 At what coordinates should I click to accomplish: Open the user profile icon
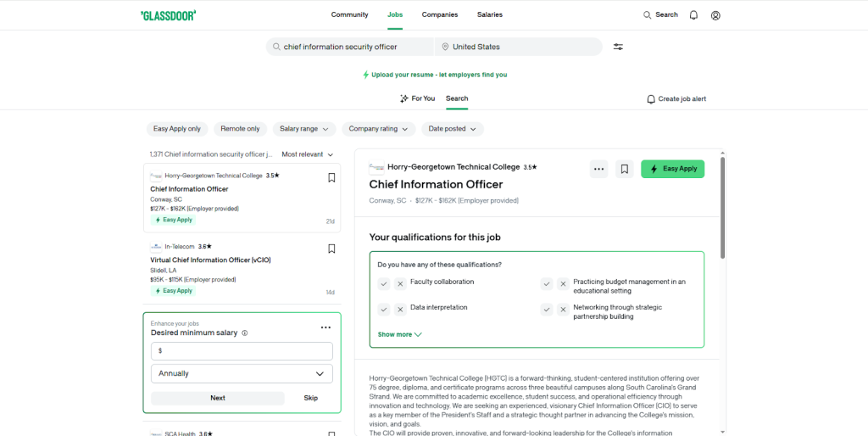[715, 15]
